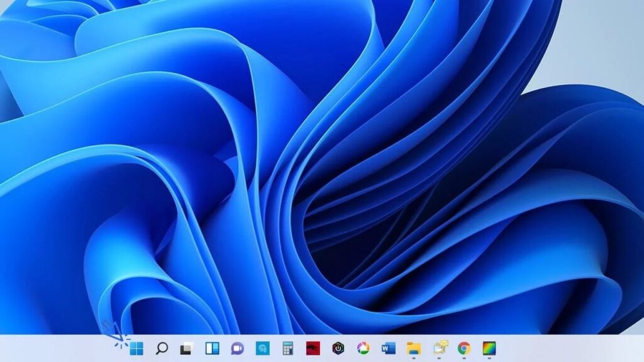Viewport: 644px width, 362px height.
Task: Launch Calculator from the taskbar
Action: (x=288, y=348)
